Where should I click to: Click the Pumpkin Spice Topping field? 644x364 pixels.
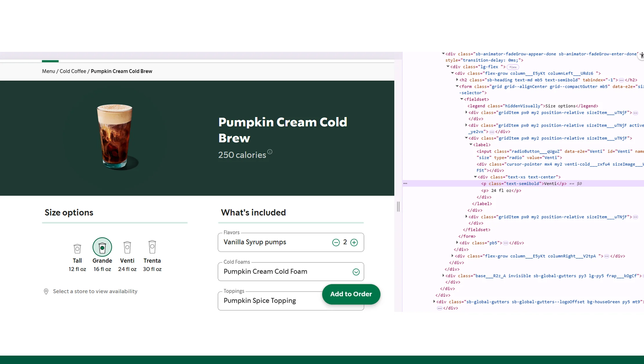[x=291, y=301]
